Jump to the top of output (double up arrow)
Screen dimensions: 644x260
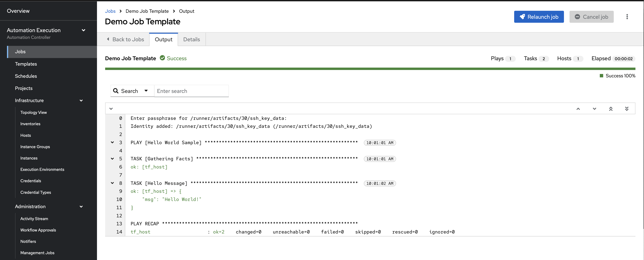611,109
